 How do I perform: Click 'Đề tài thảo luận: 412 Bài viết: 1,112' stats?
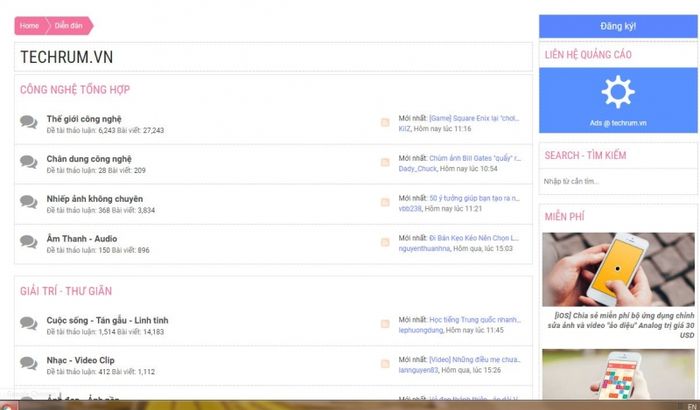(101, 372)
